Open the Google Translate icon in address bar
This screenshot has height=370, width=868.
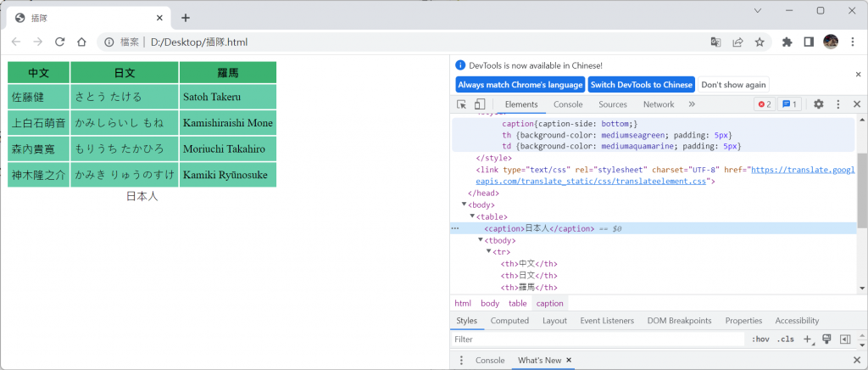pos(715,42)
